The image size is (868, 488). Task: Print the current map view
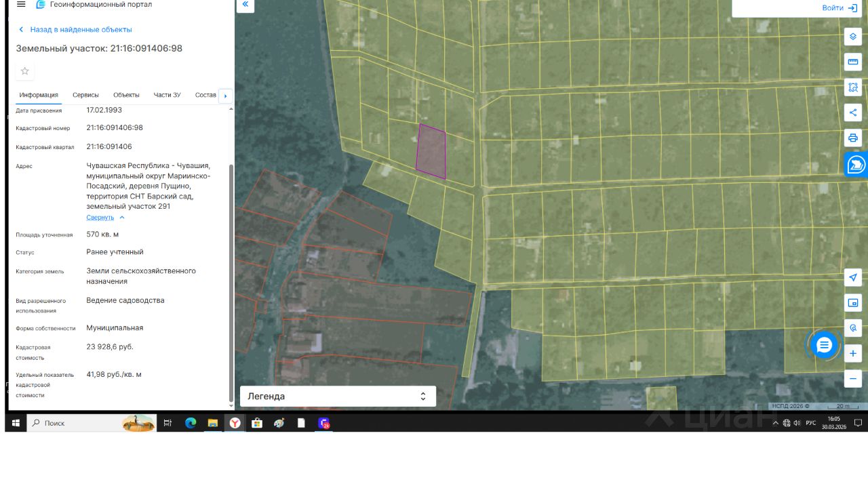tap(853, 138)
